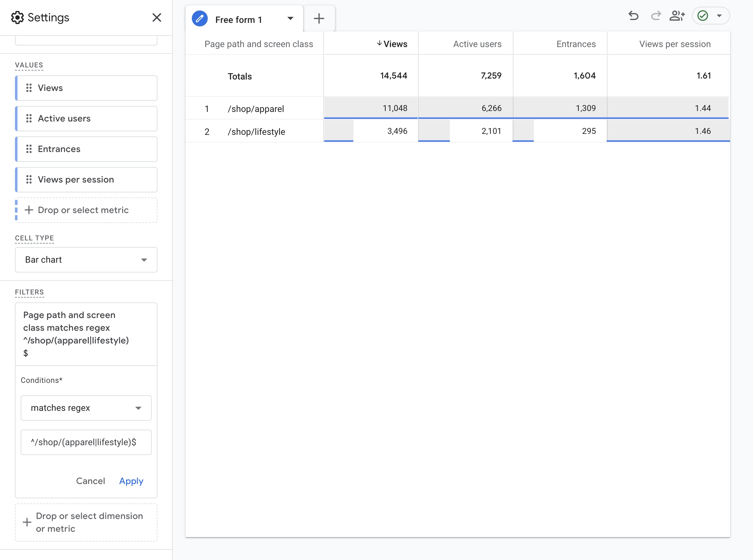Screen dimensions: 753x560
Task: Undo the last change
Action: 633,16
